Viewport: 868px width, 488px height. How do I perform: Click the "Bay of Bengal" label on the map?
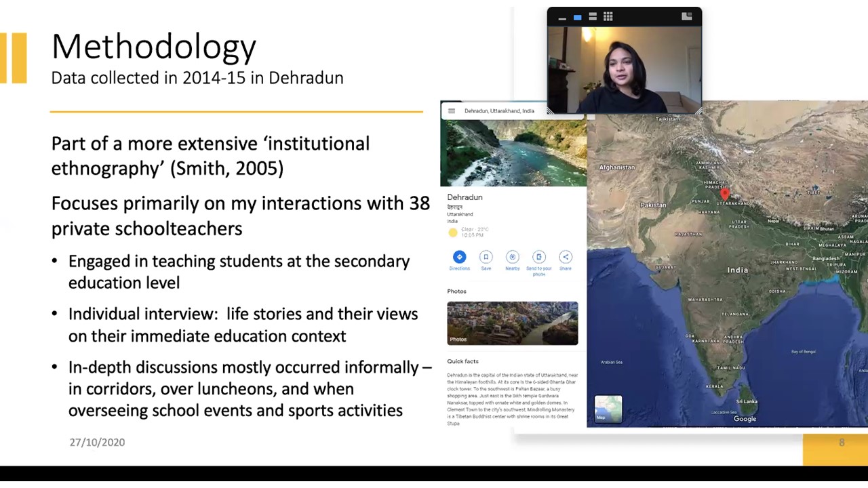pyautogui.click(x=804, y=352)
